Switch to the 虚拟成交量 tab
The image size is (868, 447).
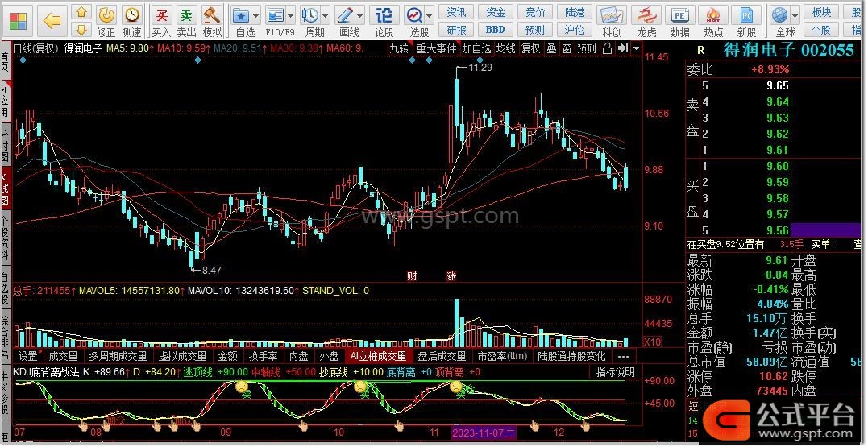pos(182,356)
